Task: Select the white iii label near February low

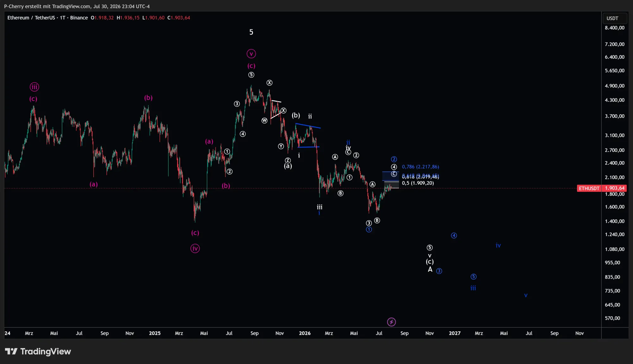Action: (320, 207)
